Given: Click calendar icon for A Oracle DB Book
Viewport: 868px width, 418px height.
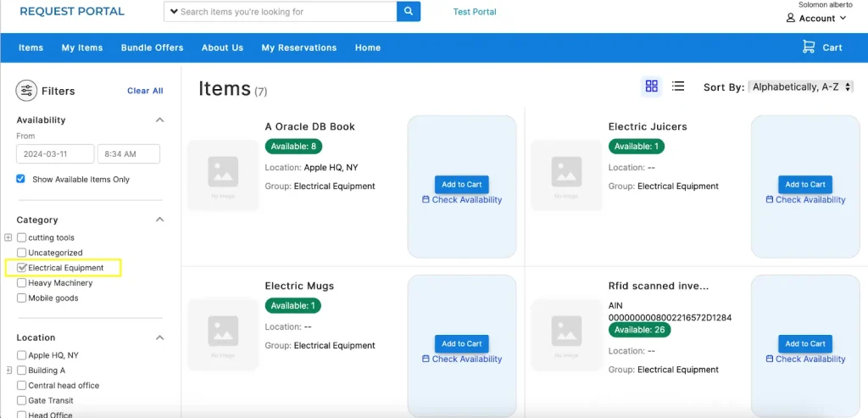Looking at the screenshot, I should (426, 199).
